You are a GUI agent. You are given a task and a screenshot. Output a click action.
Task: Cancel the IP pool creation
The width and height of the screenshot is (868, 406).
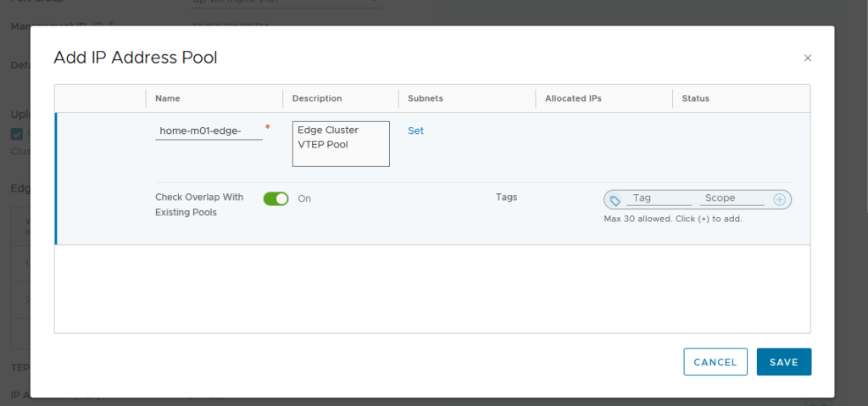(715, 362)
